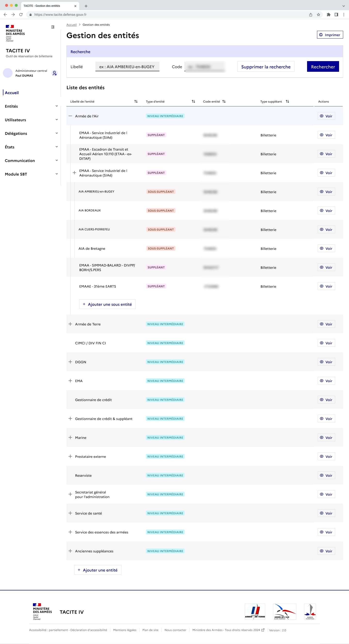Click Supprimer la recherche button
This screenshot has width=349, height=644.
tap(266, 67)
